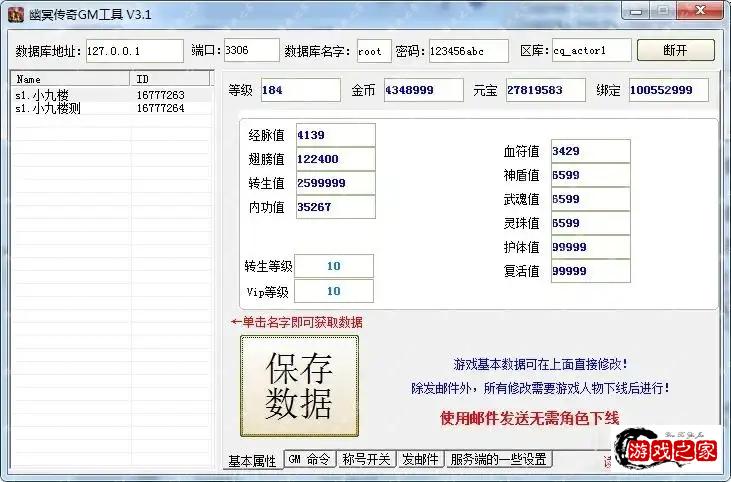Viewport: 731px width, 482px height.
Task: Click the 护体值 field showing 99999
Action: pyautogui.click(x=591, y=247)
